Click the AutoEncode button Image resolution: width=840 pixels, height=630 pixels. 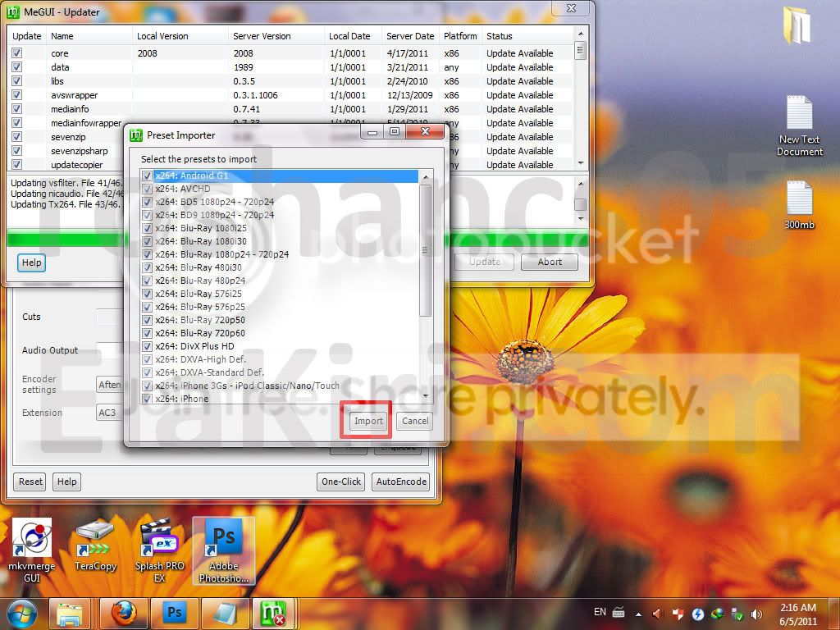400,482
